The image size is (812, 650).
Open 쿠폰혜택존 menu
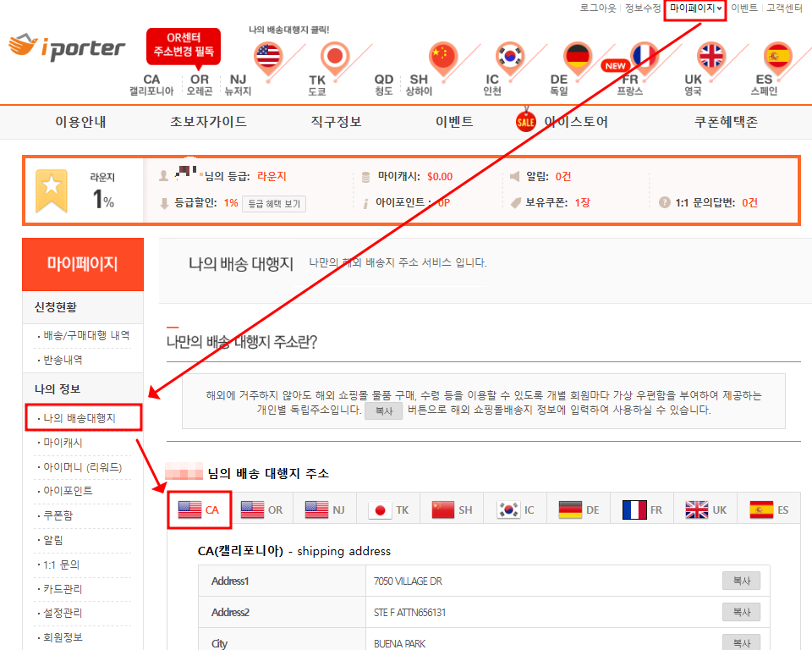[x=726, y=122]
